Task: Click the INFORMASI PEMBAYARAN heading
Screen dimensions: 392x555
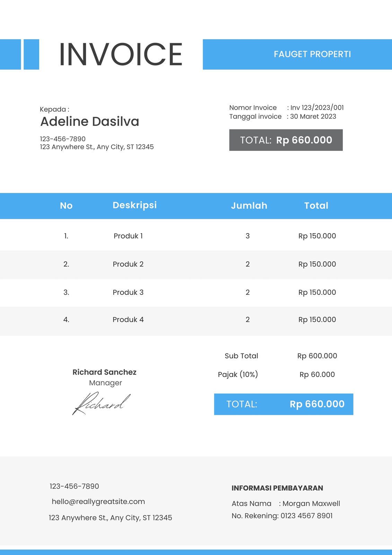Action: pyautogui.click(x=277, y=488)
